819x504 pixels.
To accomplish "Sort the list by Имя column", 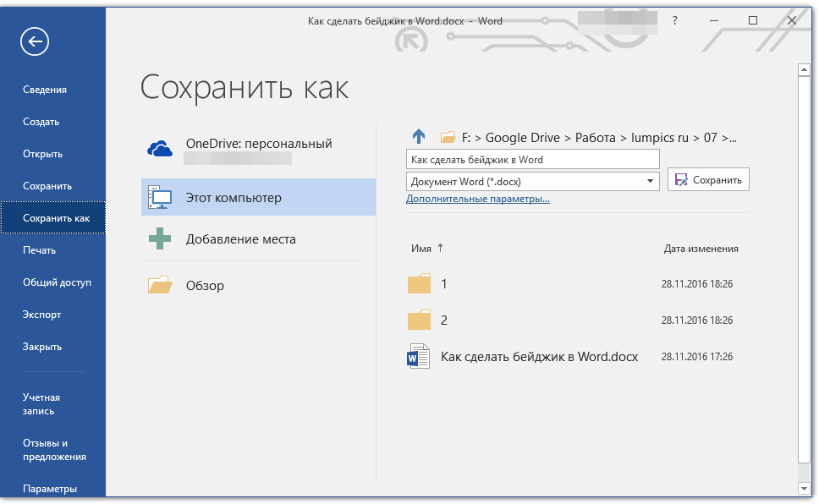I will click(421, 249).
